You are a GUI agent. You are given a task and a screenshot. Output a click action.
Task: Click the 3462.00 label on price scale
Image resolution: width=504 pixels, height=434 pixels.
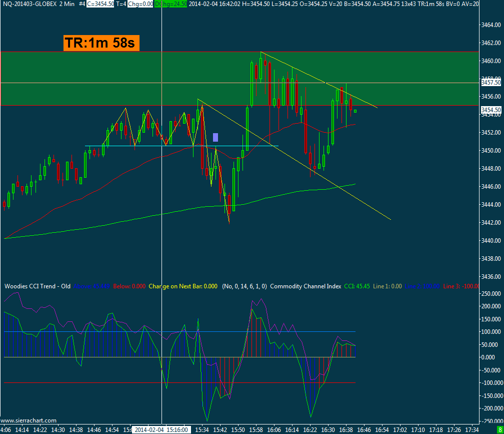tap(491, 43)
